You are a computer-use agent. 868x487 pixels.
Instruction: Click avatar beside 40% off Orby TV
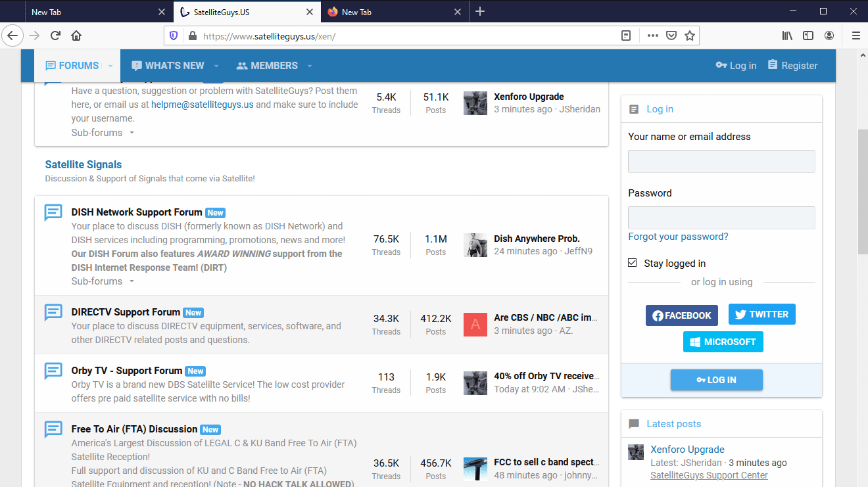pos(475,383)
